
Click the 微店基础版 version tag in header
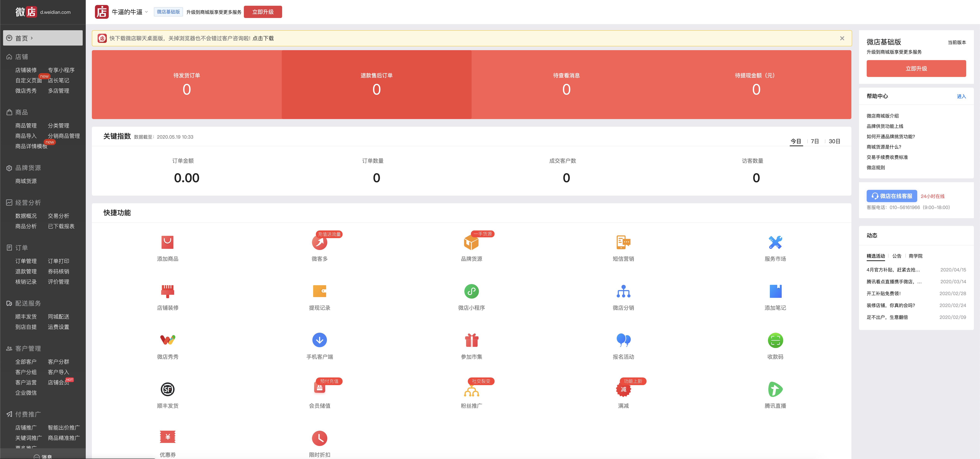pyautogui.click(x=168, y=12)
